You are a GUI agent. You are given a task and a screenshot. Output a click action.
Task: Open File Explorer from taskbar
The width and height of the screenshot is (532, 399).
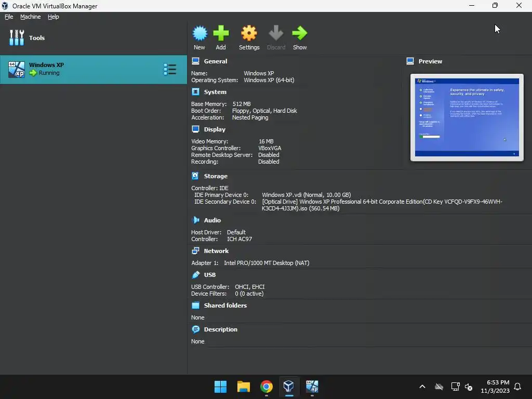point(244,387)
